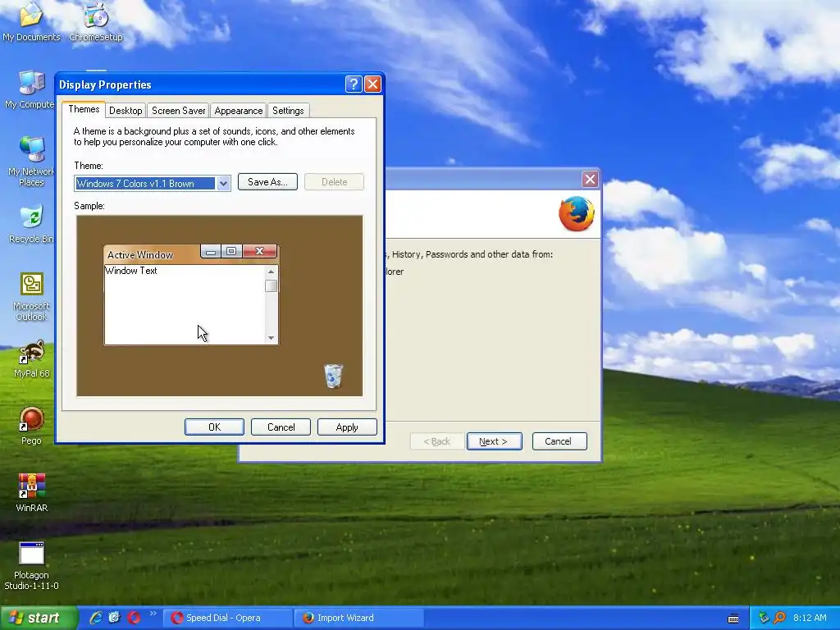This screenshot has height=630, width=840.
Task: Click Cancel in the Import Wizard
Action: click(x=559, y=441)
